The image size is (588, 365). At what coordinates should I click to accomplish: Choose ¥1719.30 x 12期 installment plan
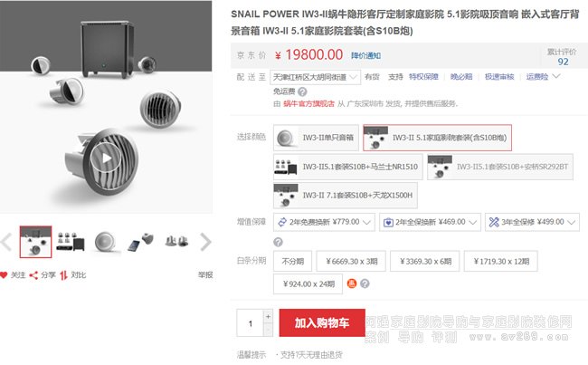click(501, 262)
